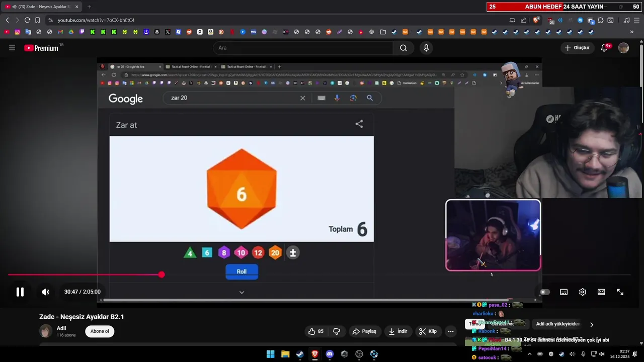The height and width of the screenshot is (362, 644).
Task: Click the search magnifier button
Action: [404, 48]
